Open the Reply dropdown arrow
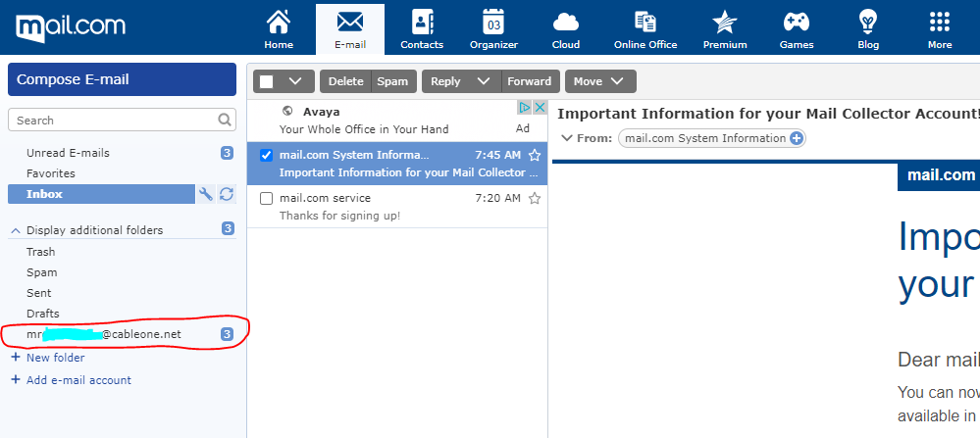The image size is (980, 438). point(483,81)
